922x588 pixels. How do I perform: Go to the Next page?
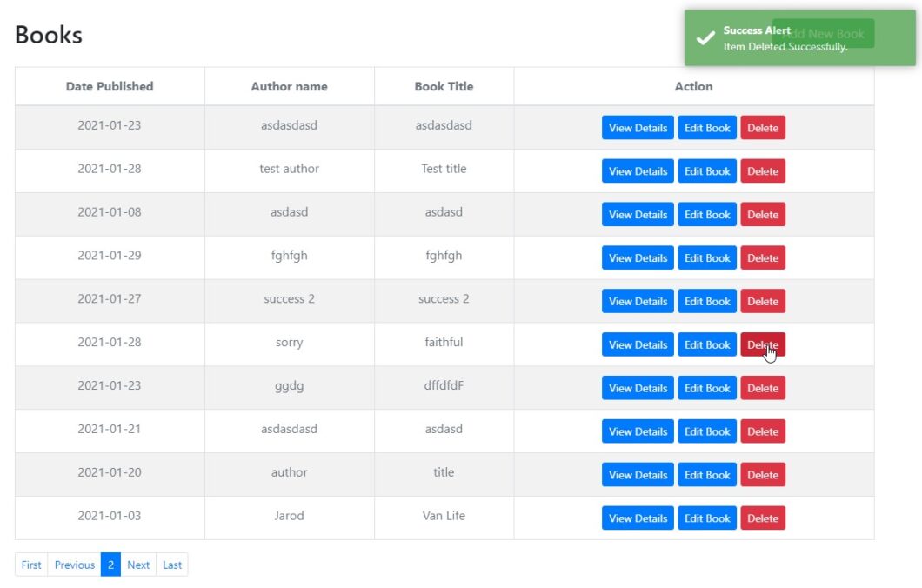point(138,565)
